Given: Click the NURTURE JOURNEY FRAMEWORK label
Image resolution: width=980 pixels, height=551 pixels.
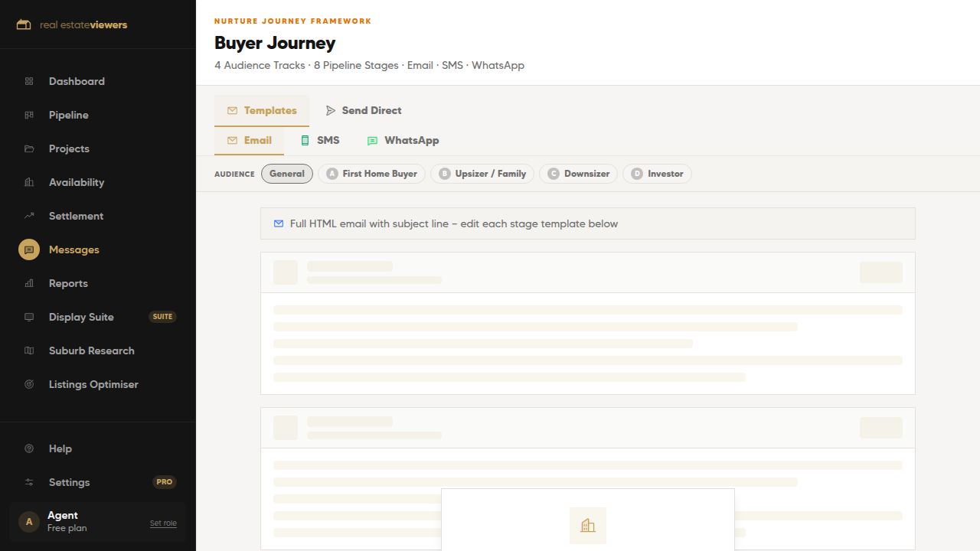Looking at the screenshot, I should (x=292, y=21).
